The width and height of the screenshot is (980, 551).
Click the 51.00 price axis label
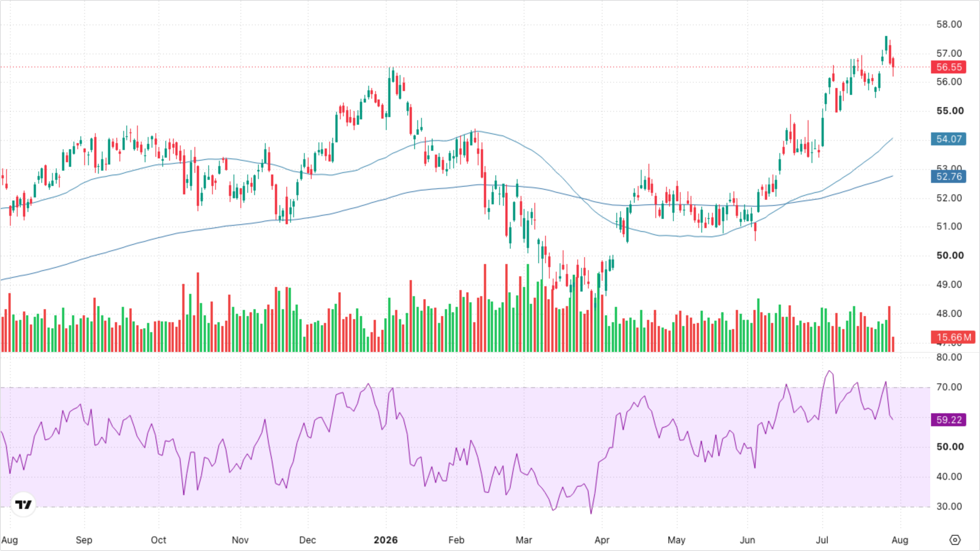pos(949,227)
